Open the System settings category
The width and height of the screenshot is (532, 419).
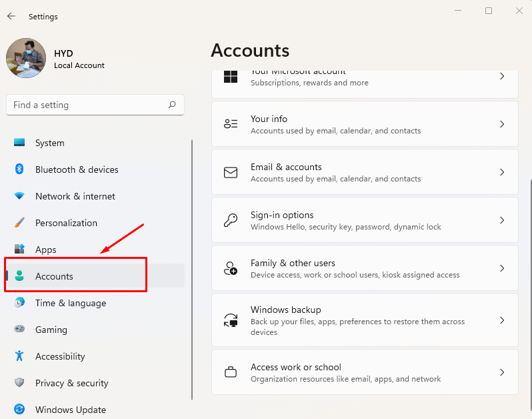(x=50, y=143)
